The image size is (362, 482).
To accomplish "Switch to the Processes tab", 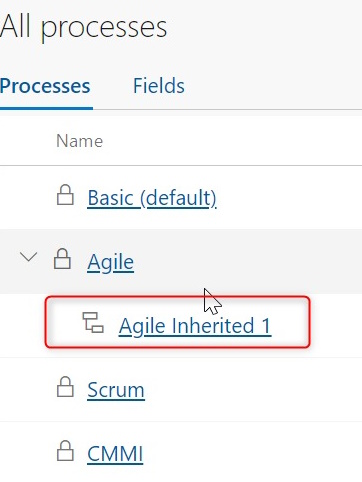I will tap(45, 86).
